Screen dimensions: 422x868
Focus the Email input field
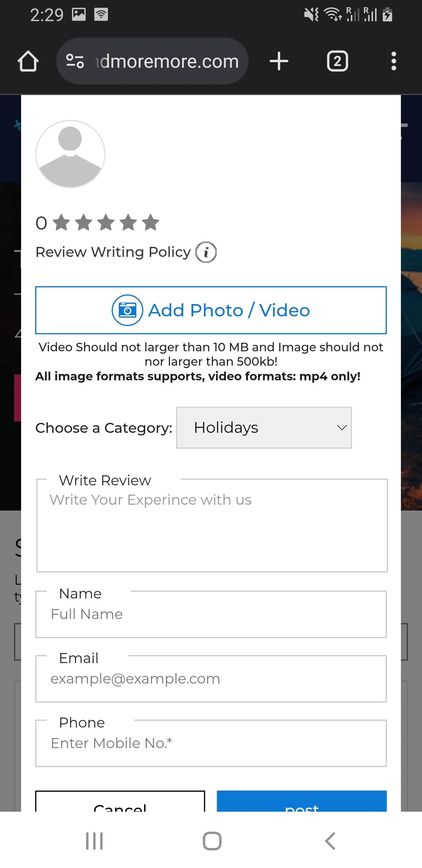tap(211, 679)
